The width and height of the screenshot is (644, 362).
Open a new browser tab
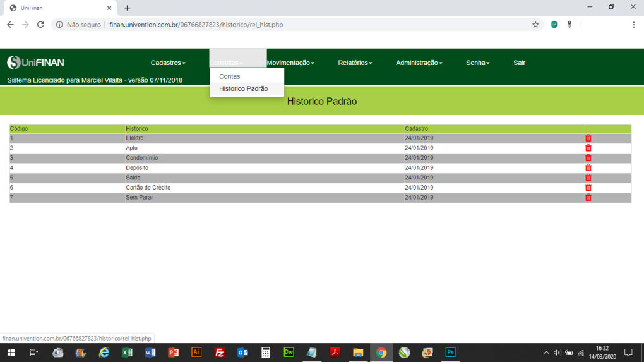coord(128,8)
